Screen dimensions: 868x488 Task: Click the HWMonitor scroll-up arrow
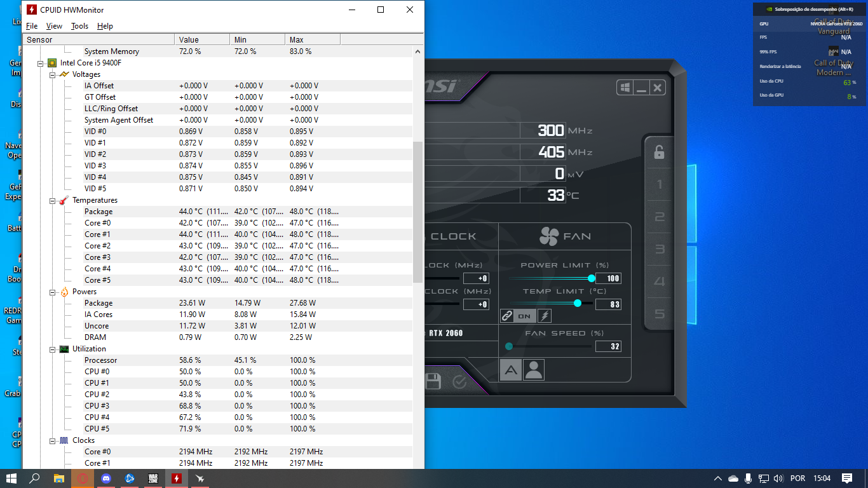(417, 51)
